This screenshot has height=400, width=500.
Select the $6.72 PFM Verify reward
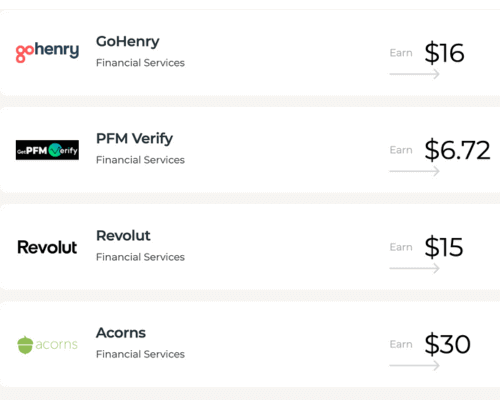pos(457,150)
